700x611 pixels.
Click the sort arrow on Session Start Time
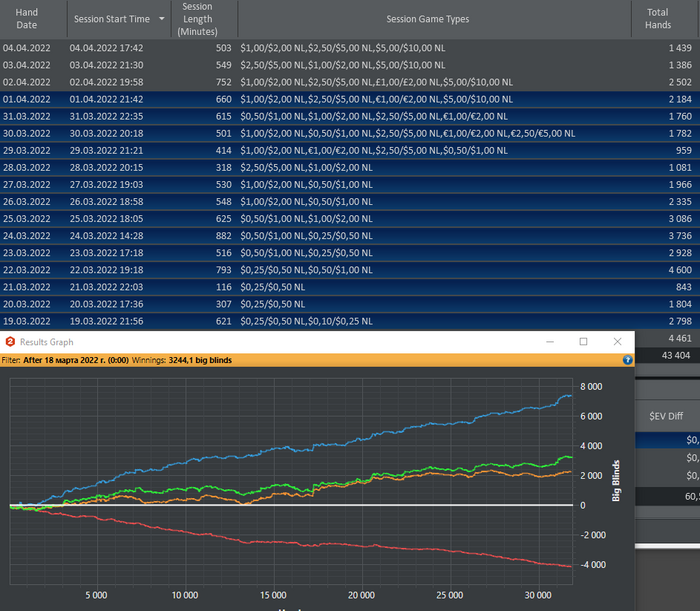point(161,19)
